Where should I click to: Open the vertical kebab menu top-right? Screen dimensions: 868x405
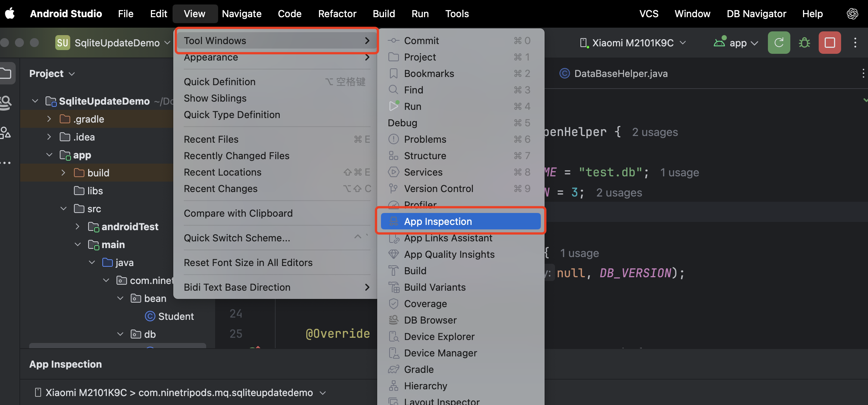tap(855, 43)
